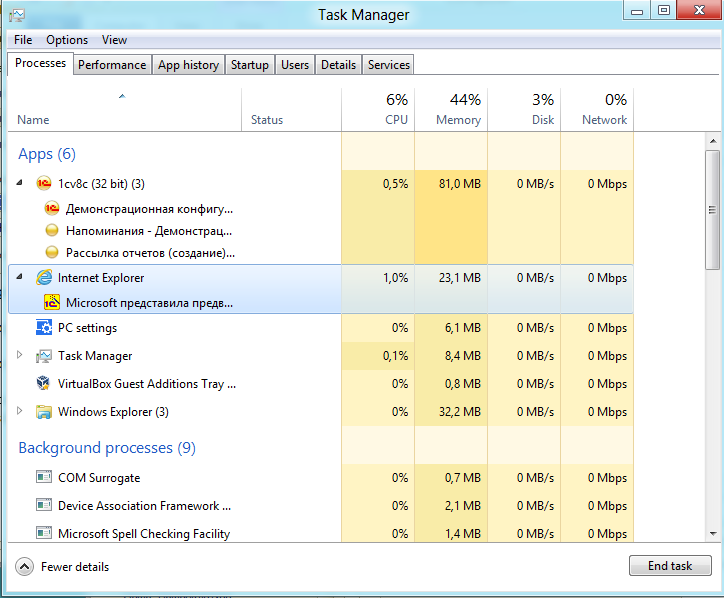Open the File menu
Screen dimensions: 724x598
[x=23, y=40]
